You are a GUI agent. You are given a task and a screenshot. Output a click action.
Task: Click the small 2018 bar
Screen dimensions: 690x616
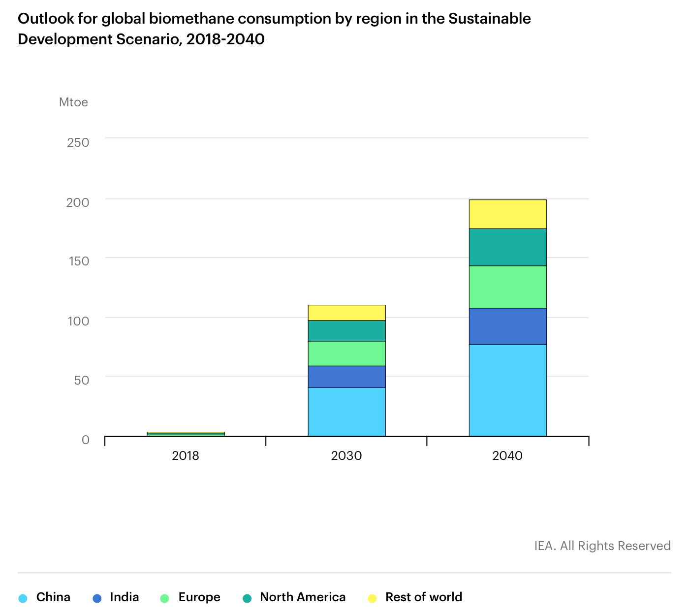186,434
